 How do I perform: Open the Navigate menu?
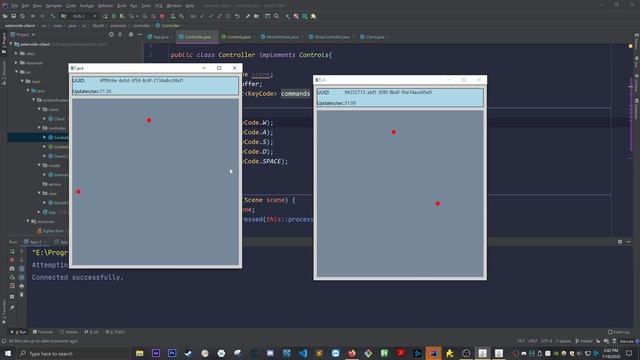tap(53, 6)
